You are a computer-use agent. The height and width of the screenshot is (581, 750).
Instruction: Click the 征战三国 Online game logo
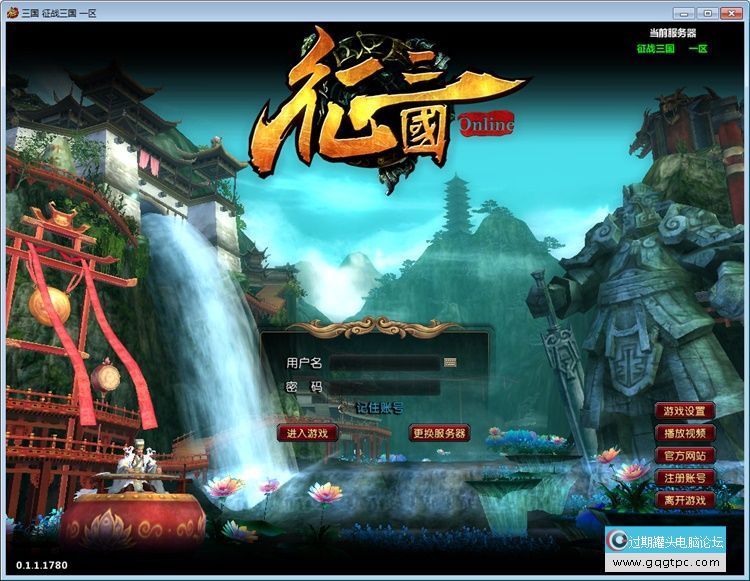coord(383,108)
